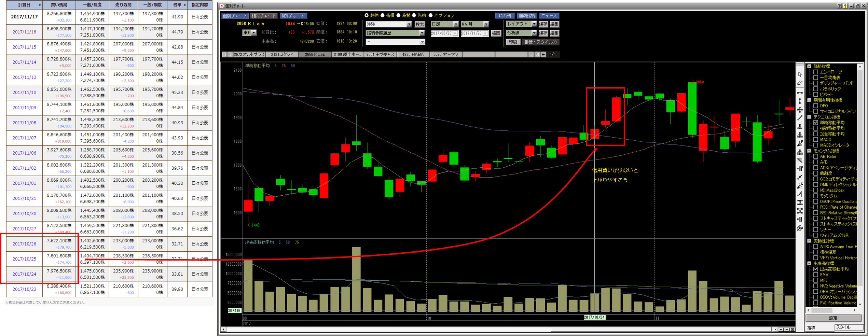Select the 為替 radio button
Image resolution: width=868 pixels, height=336 pixels.
coord(398,15)
